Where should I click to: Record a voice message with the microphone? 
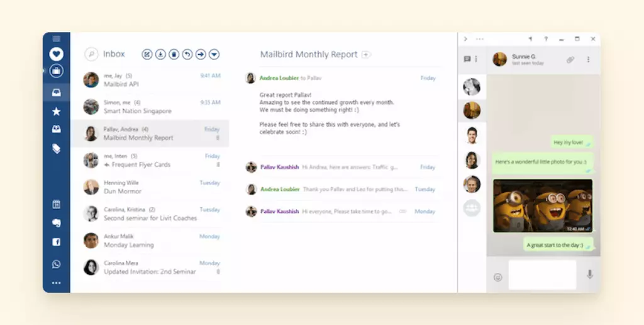point(589,275)
